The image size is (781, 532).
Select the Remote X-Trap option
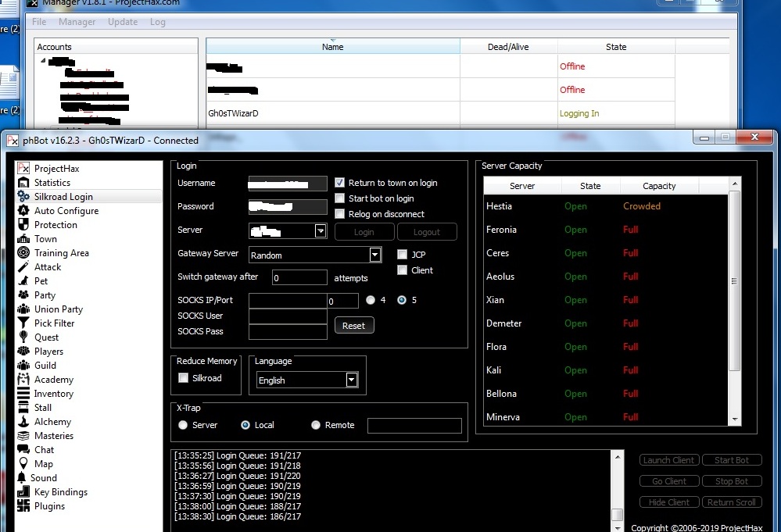[x=315, y=424]
